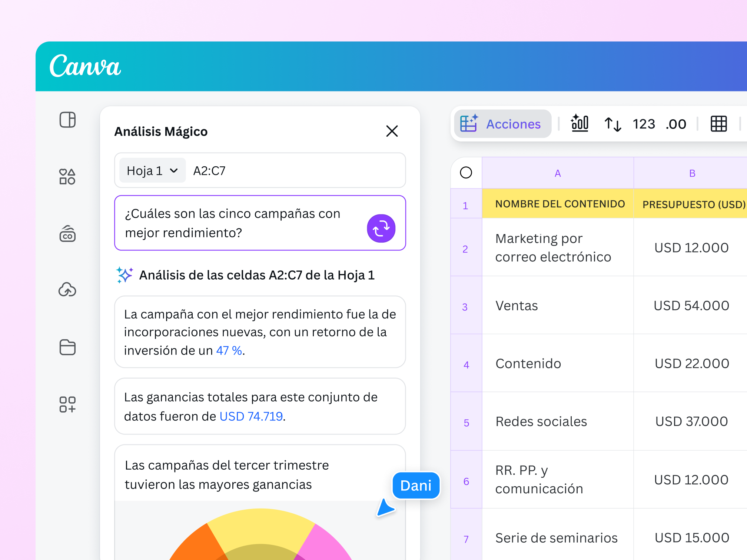The width and height of the screenshot is (747, 560).
Task: Regenerate the prompt with the purple refresh icon
Action: tap(381, 229)
